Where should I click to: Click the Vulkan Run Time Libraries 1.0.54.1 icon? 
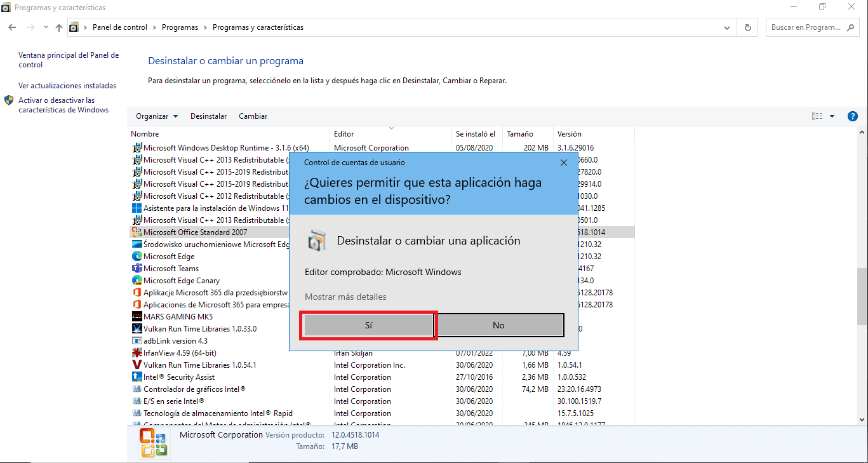click(x=137, y=365)
